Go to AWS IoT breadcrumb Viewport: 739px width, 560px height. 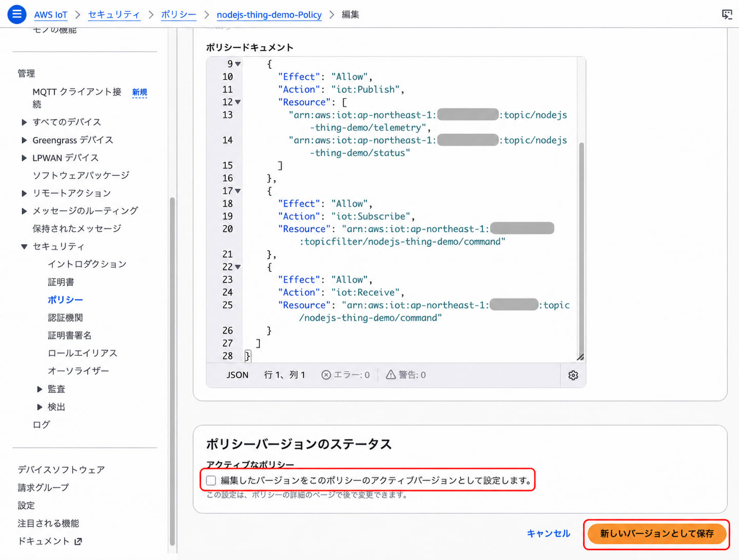pos(51,15)
